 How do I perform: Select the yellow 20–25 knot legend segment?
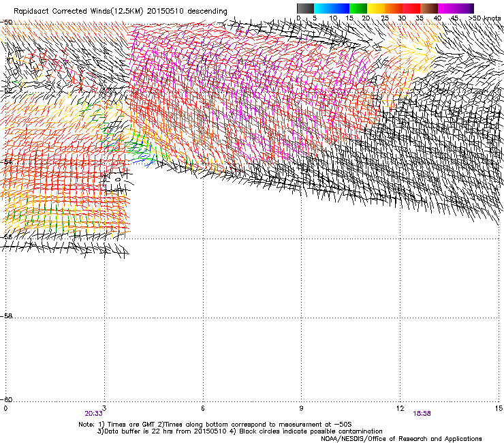click(376, 8)
